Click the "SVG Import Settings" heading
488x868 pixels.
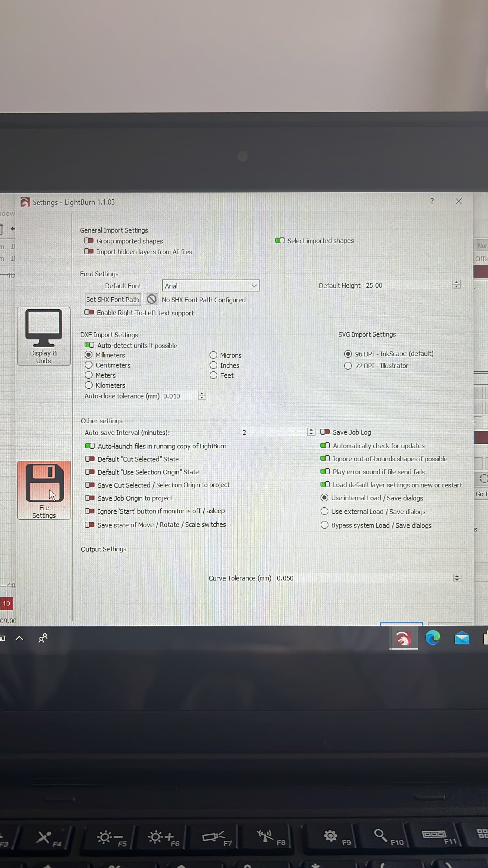[x=367, y=334]
